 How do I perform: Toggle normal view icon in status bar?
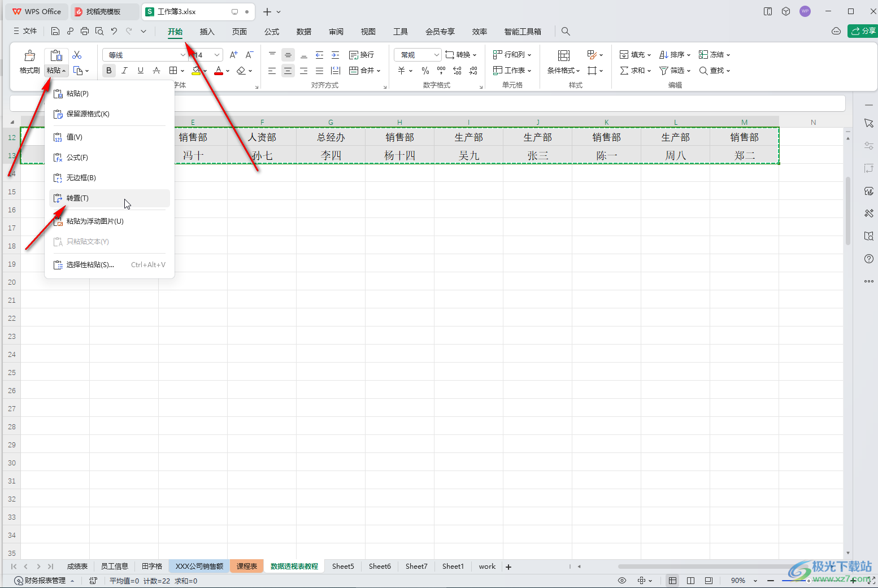pyautogui.click(x=672, y=581)
